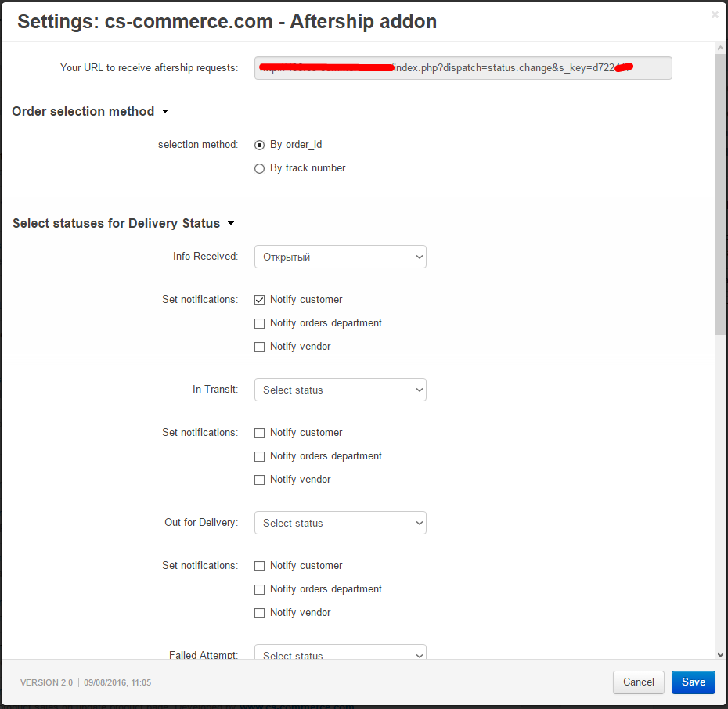The height and width of the screenshot is (709, 728).
Task: Check Notify orders department under In Transit
Action: (260, 456)
